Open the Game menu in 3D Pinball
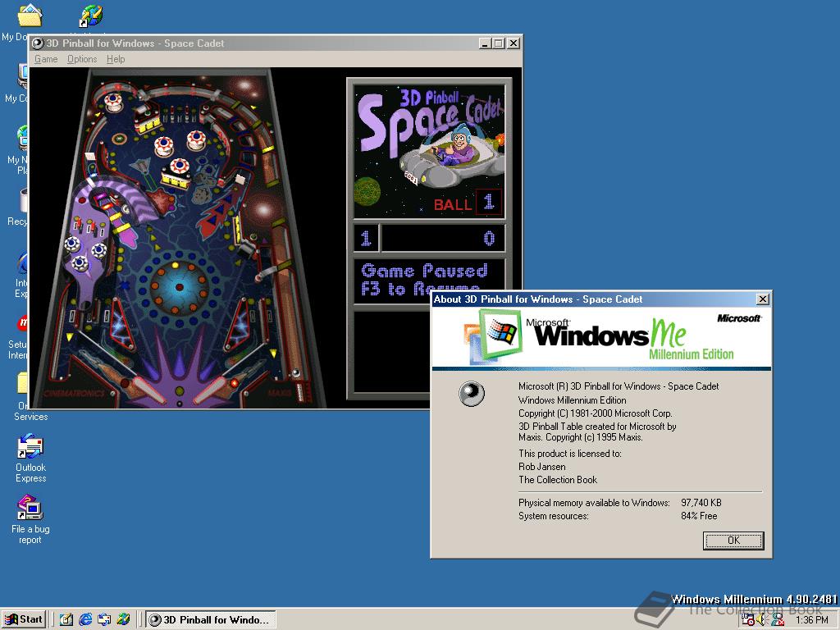Image resolution: width=840 pixels, height=630 pixels. 46,59
